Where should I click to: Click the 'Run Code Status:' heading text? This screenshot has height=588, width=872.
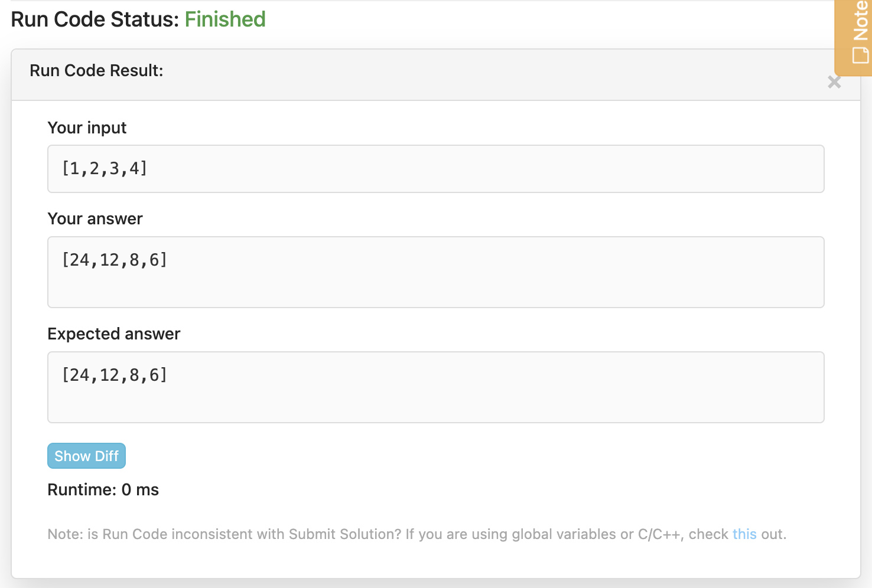(x=95, y=19)
